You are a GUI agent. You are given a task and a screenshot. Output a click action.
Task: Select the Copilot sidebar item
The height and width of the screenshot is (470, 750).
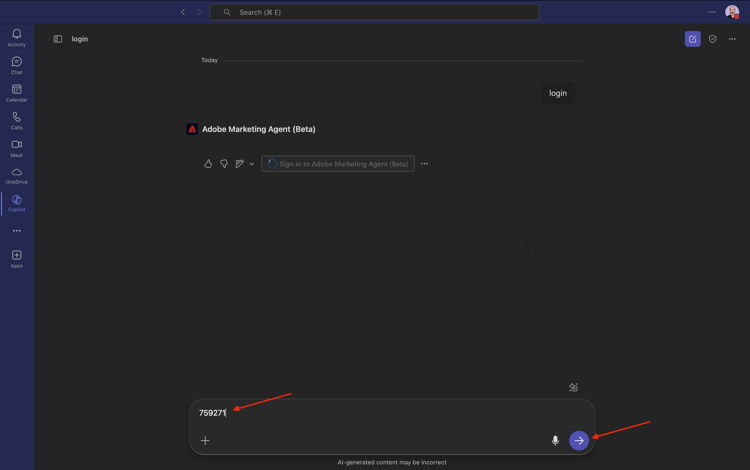[x=17, y=203]
